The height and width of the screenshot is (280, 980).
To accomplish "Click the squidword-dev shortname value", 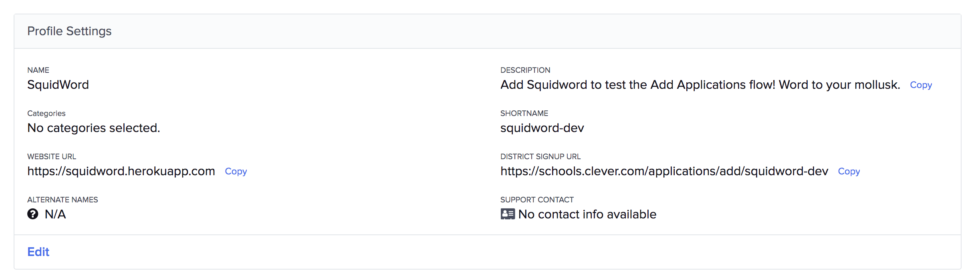I will (x=542, y=128).
